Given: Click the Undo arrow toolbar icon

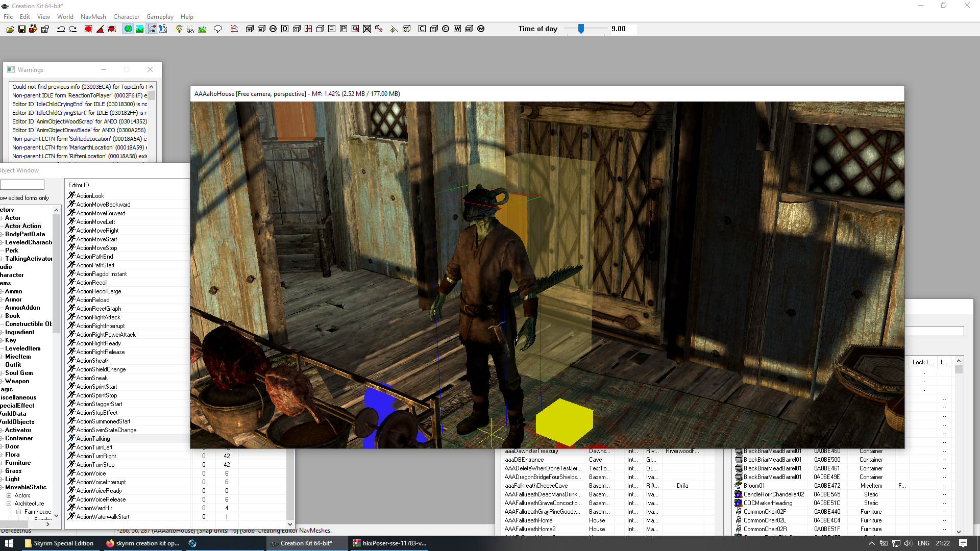Looking at the screenshot, I should coord(61,29).
